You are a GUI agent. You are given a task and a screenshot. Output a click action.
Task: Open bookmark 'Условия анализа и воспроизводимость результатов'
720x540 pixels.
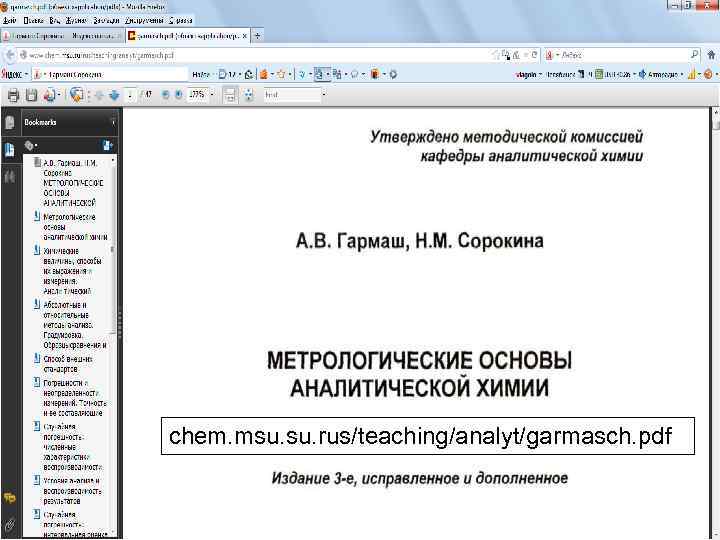(x=72, y=491)
